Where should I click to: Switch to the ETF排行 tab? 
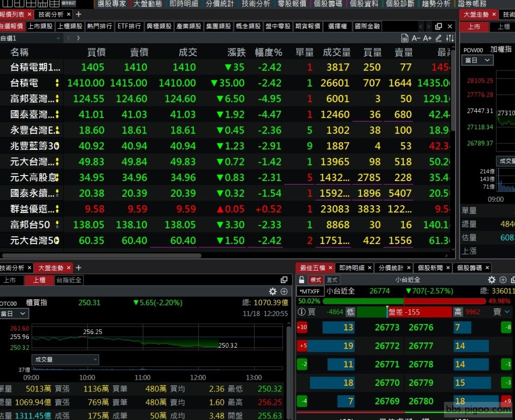pyautogui.click(x=129, y=26)
